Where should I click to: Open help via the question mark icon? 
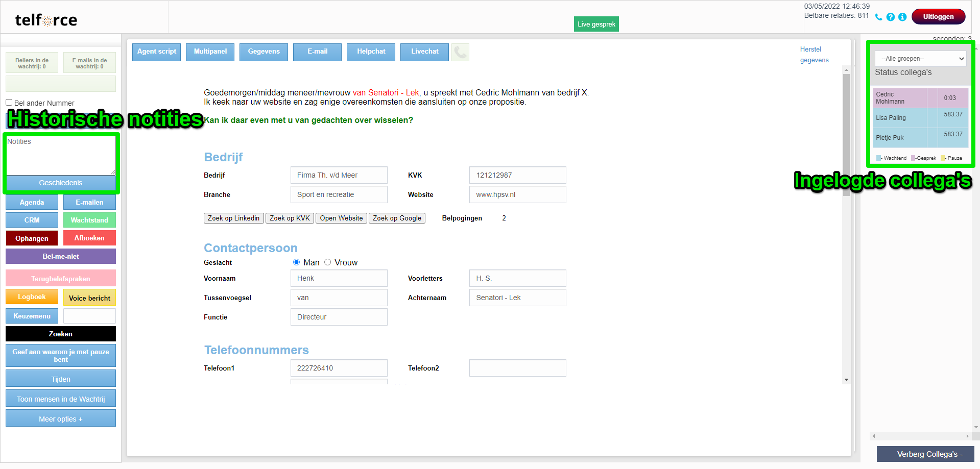[890, 17]
